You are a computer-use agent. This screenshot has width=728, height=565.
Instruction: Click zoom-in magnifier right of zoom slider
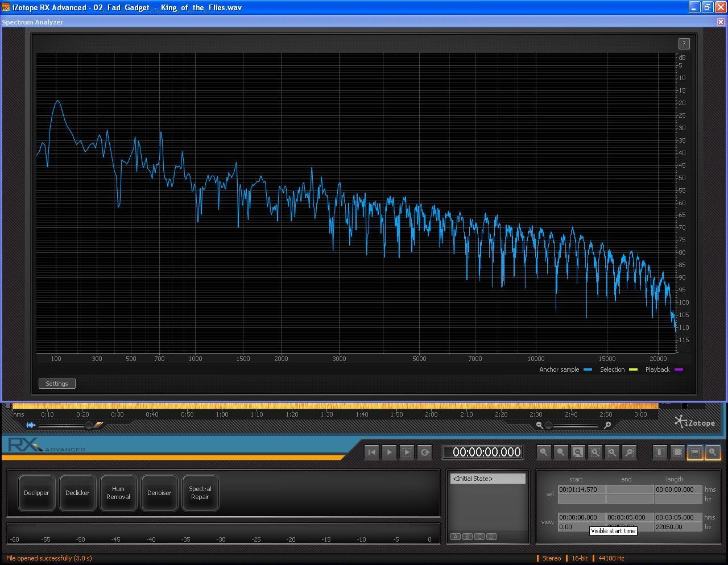[x=607, y=425]
